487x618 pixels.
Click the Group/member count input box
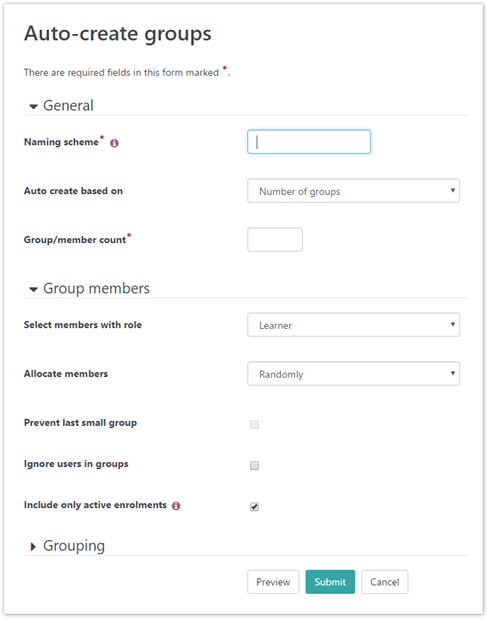[x=275, y=240]
